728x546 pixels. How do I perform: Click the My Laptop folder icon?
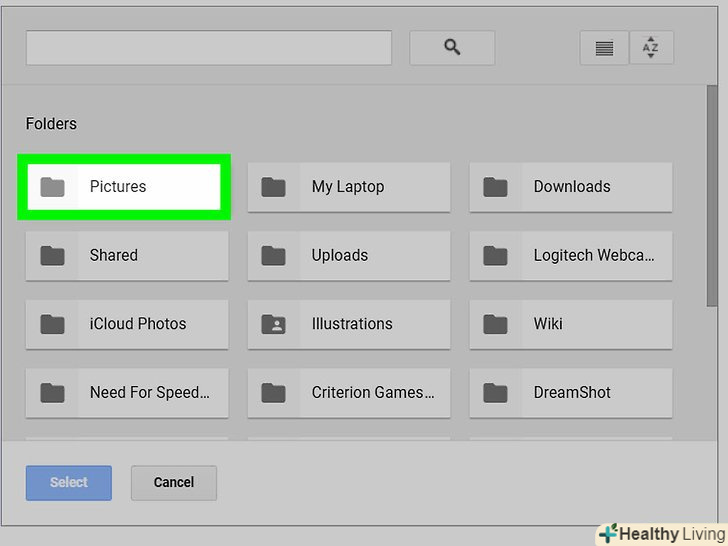pyautogui.click(x=273, y=187)
